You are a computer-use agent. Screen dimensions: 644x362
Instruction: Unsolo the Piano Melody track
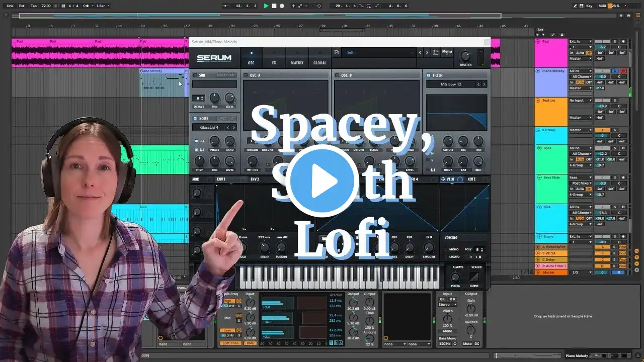pyautogui.click(x=614, y=71)
